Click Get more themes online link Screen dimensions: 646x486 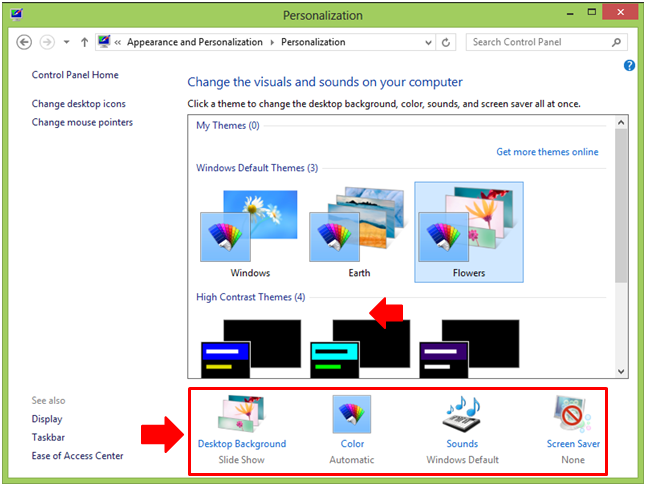pyautogui.click(x=547, y=152)
